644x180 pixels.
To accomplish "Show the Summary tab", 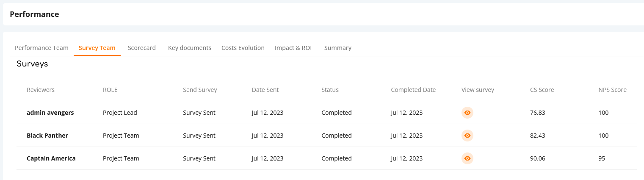I will pos(338,48).
